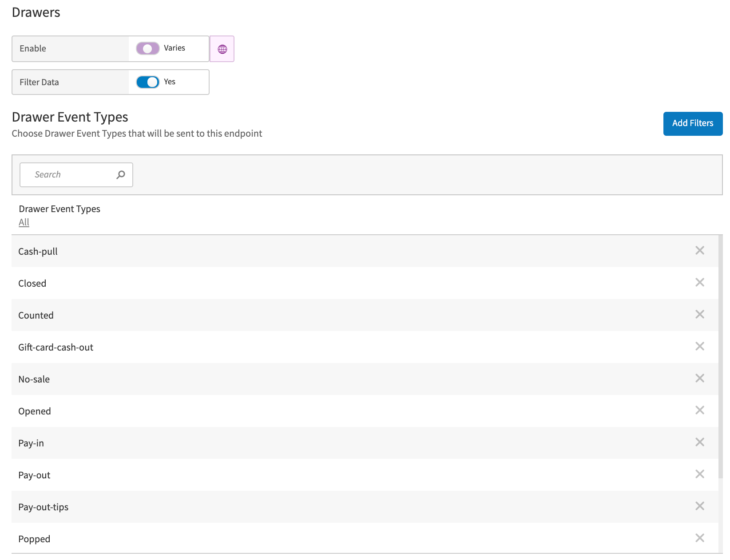730x560 pixels.
Task: Click the magnifier icon in search box
Action: [120, 175]
